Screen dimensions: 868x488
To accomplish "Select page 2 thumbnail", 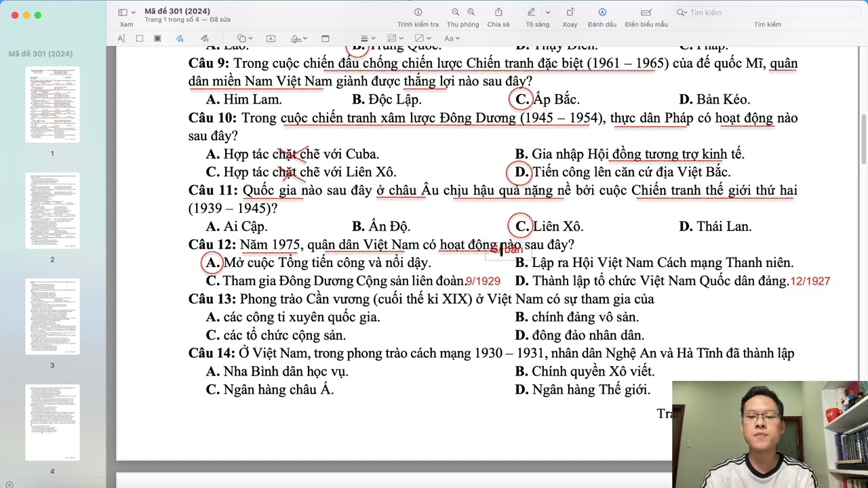I will [52, 211].
